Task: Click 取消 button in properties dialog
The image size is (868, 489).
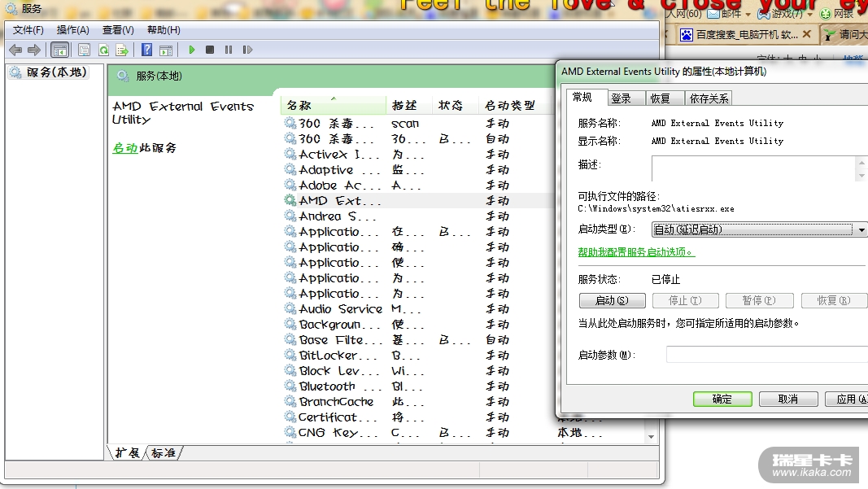Action: 788,399
